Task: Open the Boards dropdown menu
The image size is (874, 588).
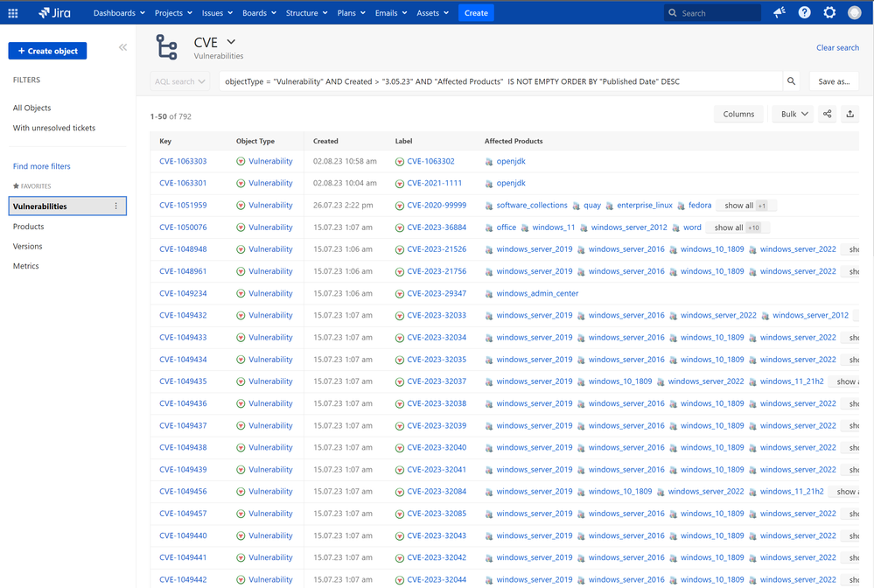Action: (259, 13)
